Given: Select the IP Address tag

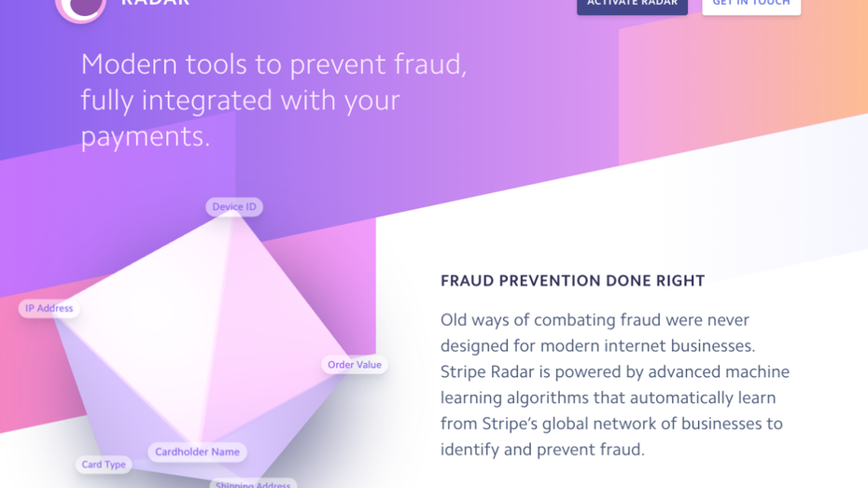Looking at the screenshot, I should pos(49,309).
